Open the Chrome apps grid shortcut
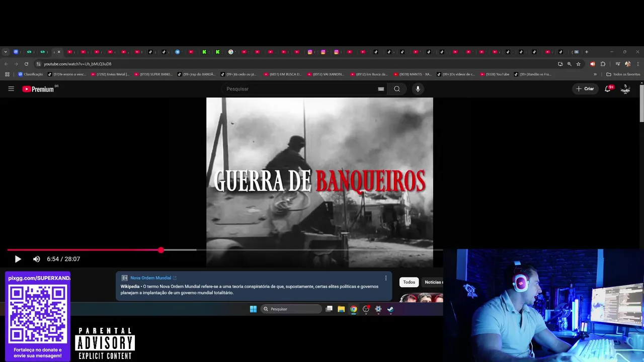 pyautogui.click(x=7, y=74)
